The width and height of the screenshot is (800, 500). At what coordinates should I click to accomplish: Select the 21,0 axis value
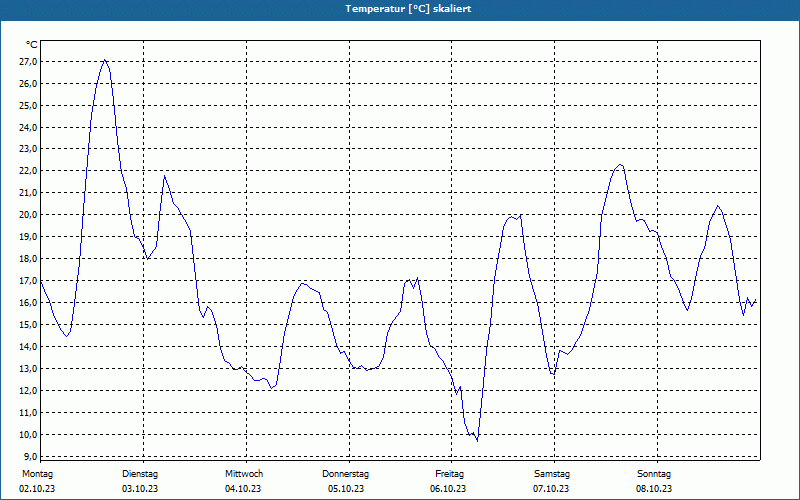(28, 193)
